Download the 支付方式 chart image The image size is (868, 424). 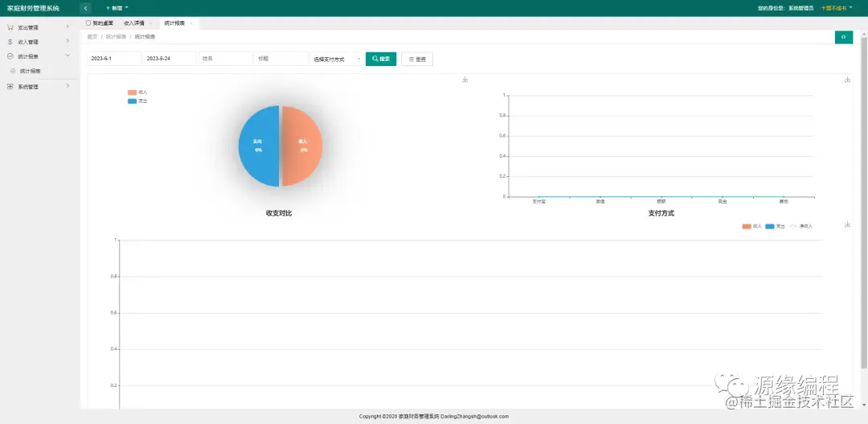(x=847, y=80)
